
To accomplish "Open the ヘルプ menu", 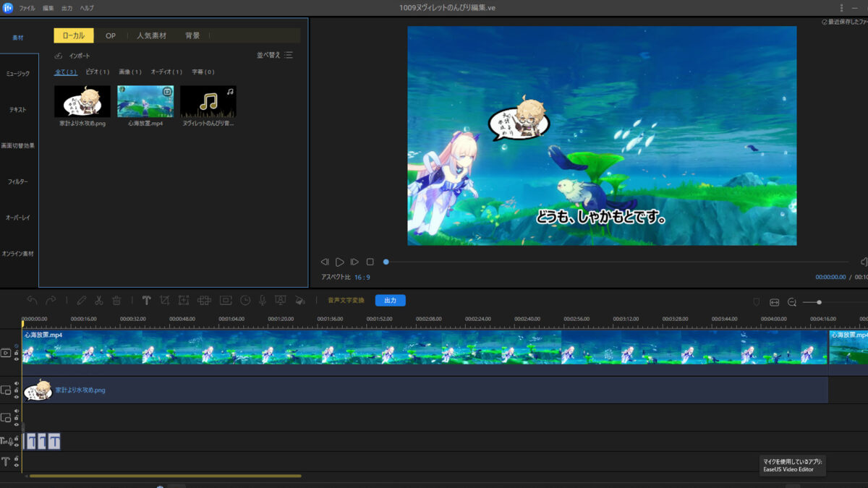I will click(87, 7).
